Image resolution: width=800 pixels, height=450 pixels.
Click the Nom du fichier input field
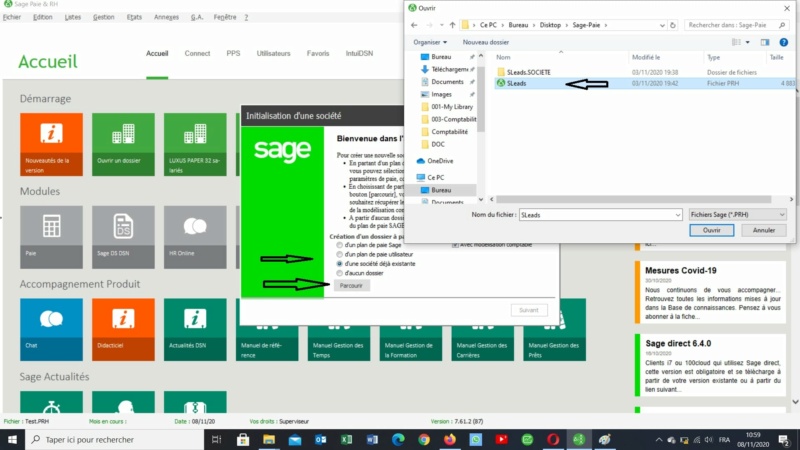click(600, 215)
